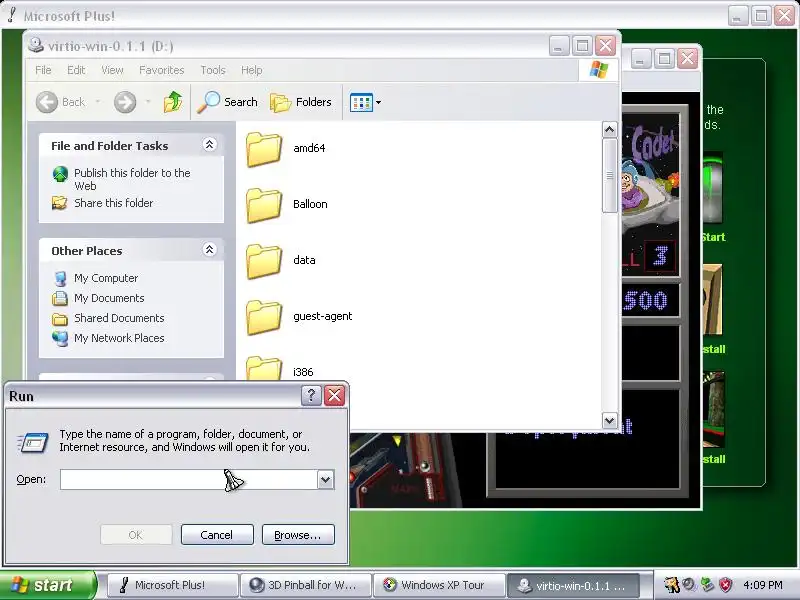The height and width of the screenshot is (600, 800).
Task: Select the amd64 folder icon
Action: tap(264, 149)
